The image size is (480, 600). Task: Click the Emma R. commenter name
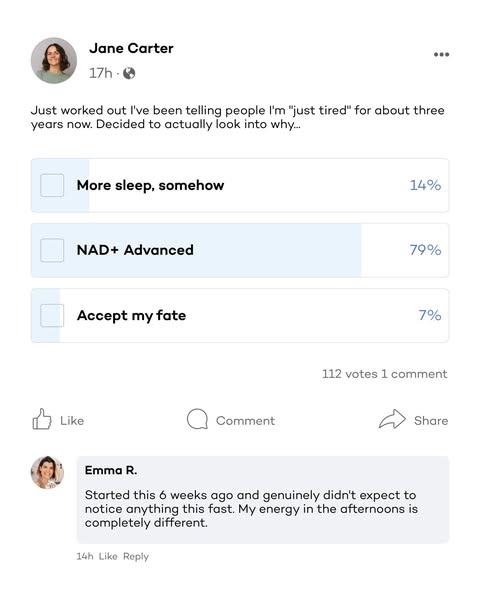pyautogui.click(x=111, y=470)
